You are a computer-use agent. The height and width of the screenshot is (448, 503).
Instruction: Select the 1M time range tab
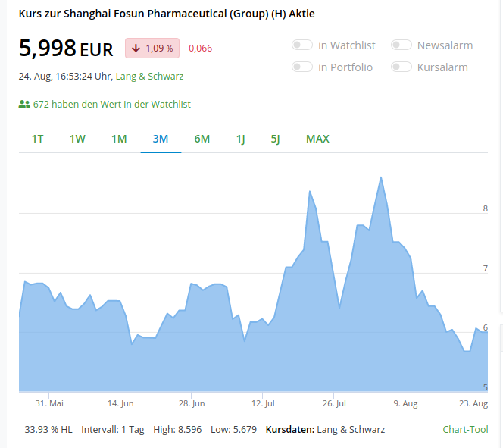point(119,139)
